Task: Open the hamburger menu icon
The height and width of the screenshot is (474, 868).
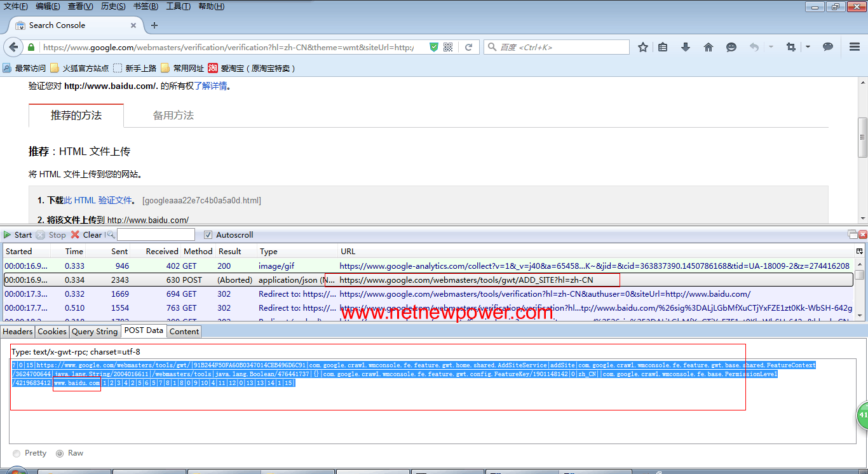Action: (855, 47)
